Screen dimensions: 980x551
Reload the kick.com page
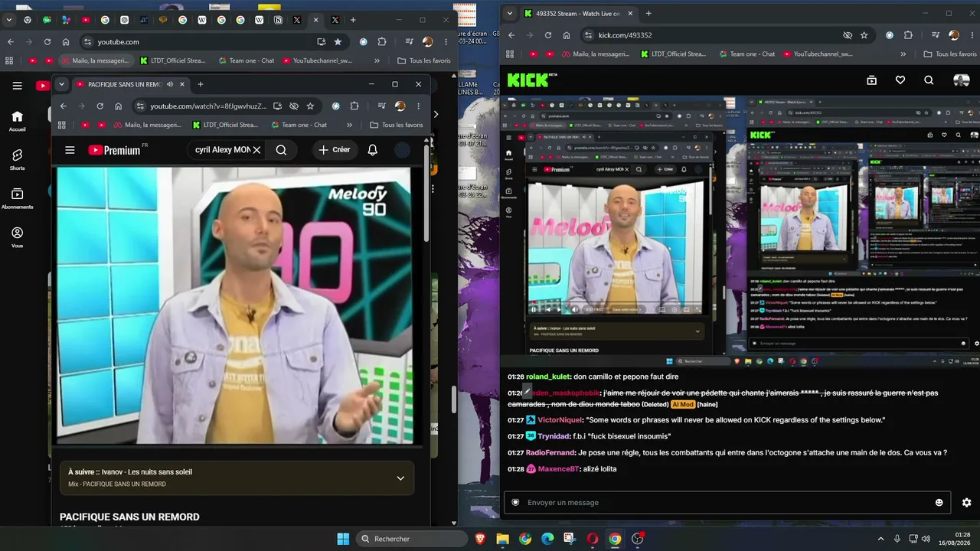(548, 35)
